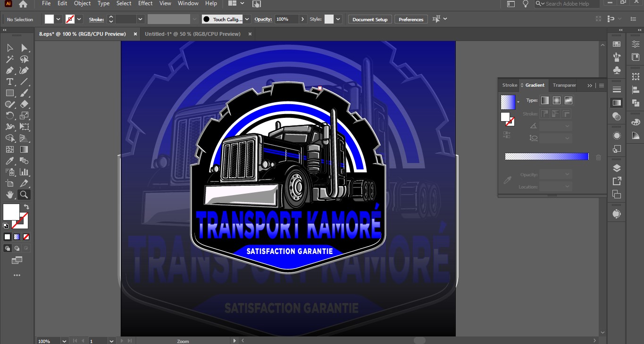Pick the Scale tool

(24, 115)
